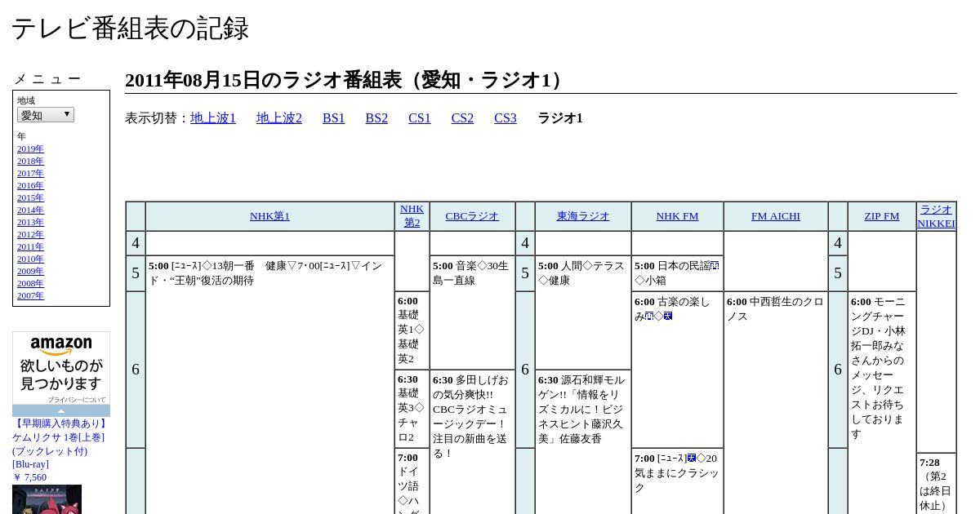Open the ZIP FM station link
The width and height of the screenshot is (980, 514).
coord(882,216)
